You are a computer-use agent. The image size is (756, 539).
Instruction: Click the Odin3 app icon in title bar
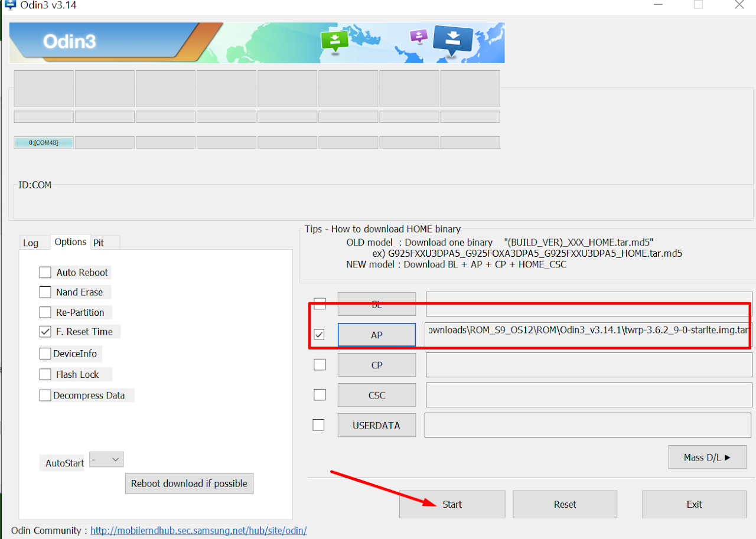coord(10,5)
